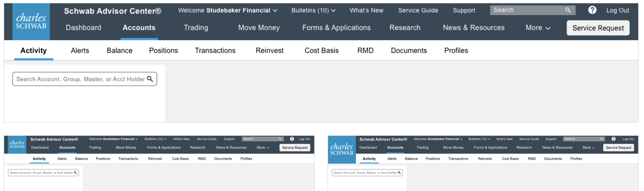
Task: Open Research in the large top navigation
Action: click(x=405, y=28)
